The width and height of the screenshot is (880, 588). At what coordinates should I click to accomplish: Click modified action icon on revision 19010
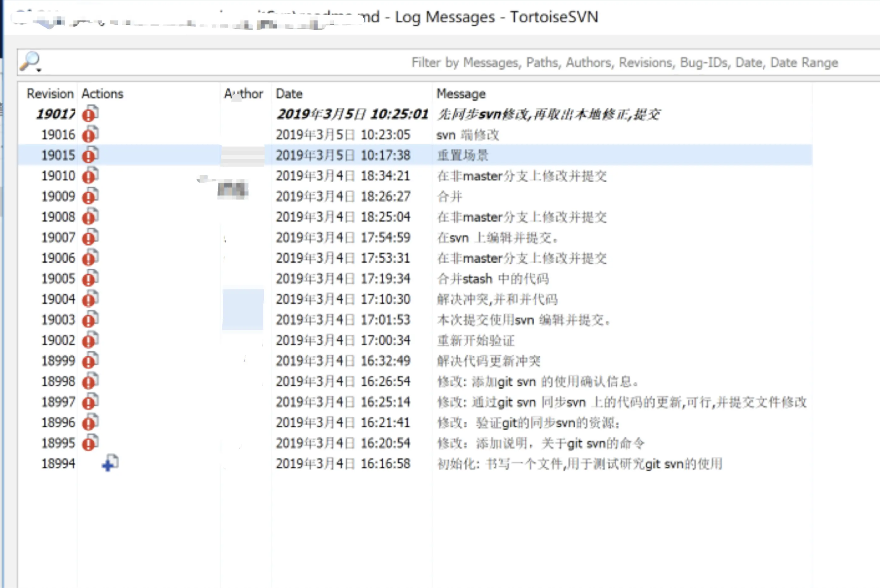click(x=90, y=176)
